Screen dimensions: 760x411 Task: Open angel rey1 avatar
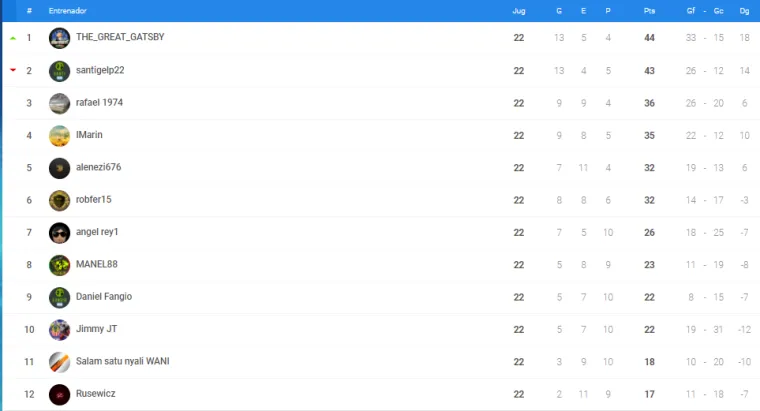tap(59, 233)
